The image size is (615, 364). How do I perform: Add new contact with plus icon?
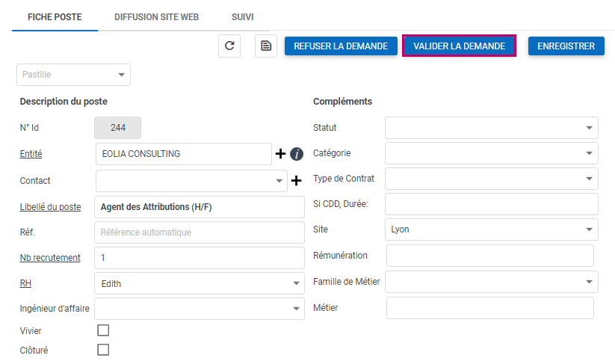pos(296,180)
